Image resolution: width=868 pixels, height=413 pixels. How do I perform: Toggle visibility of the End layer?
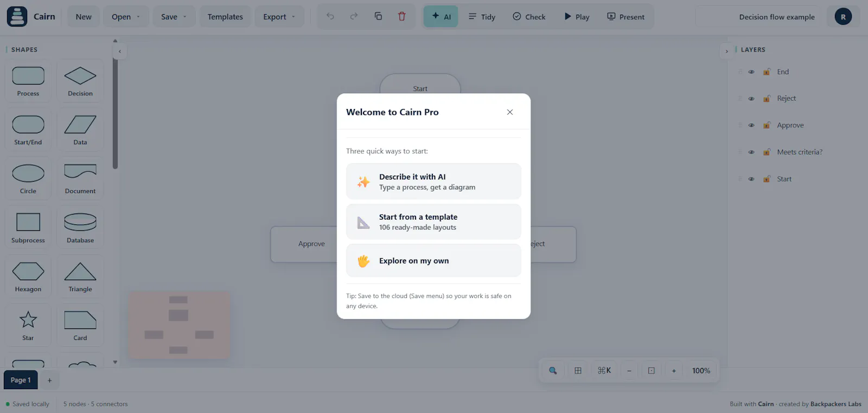click(x=751, y=72)
